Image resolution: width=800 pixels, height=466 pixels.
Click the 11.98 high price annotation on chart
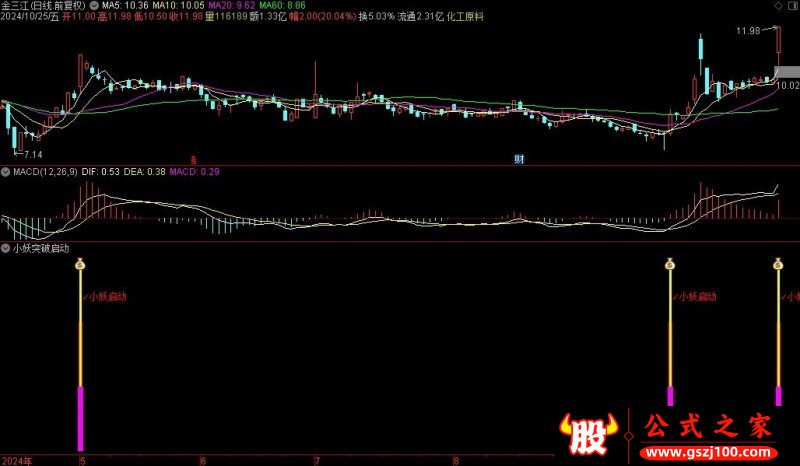(748, 31)
